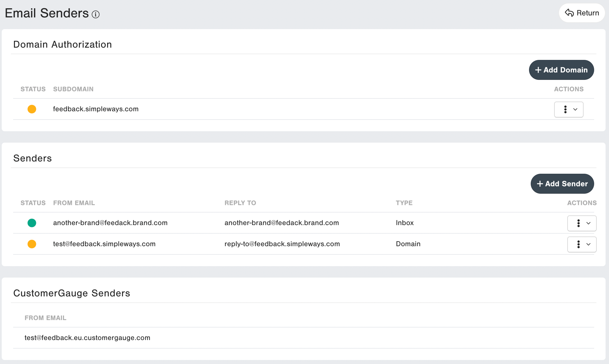Click the Domain type cell

(408, 244)
